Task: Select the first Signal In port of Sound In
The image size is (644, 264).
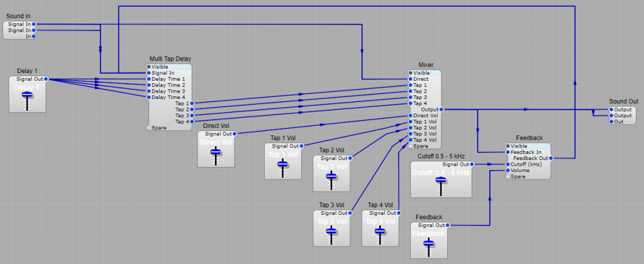Action: [33, 24]
